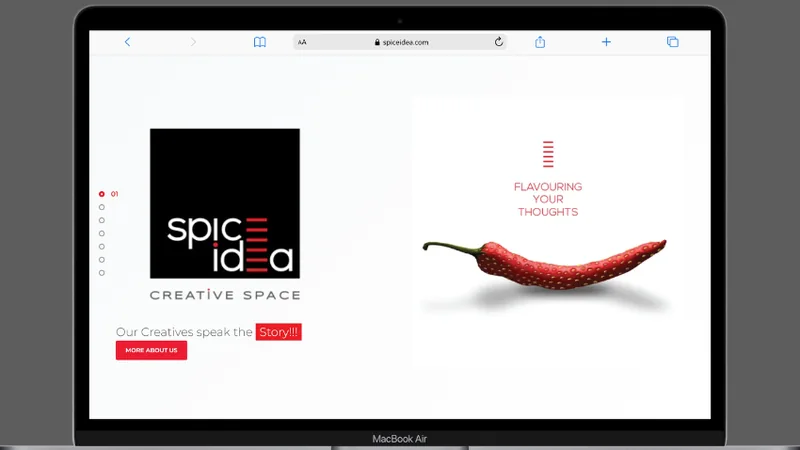Select the active 01 slide indicator
Screen dimensions: 800x450
pos(102,194)
